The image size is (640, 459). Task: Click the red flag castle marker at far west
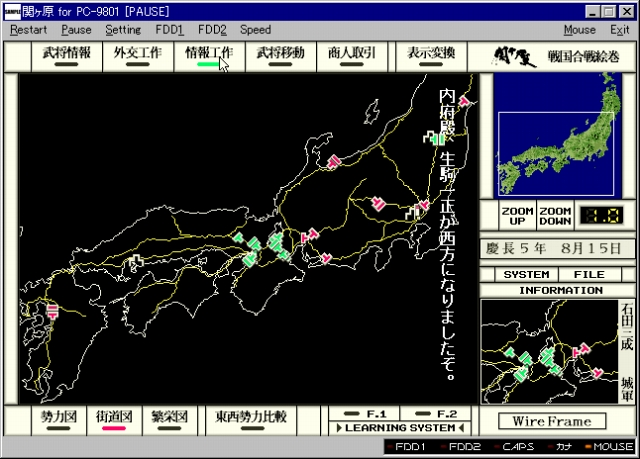(x=54, y=311)
